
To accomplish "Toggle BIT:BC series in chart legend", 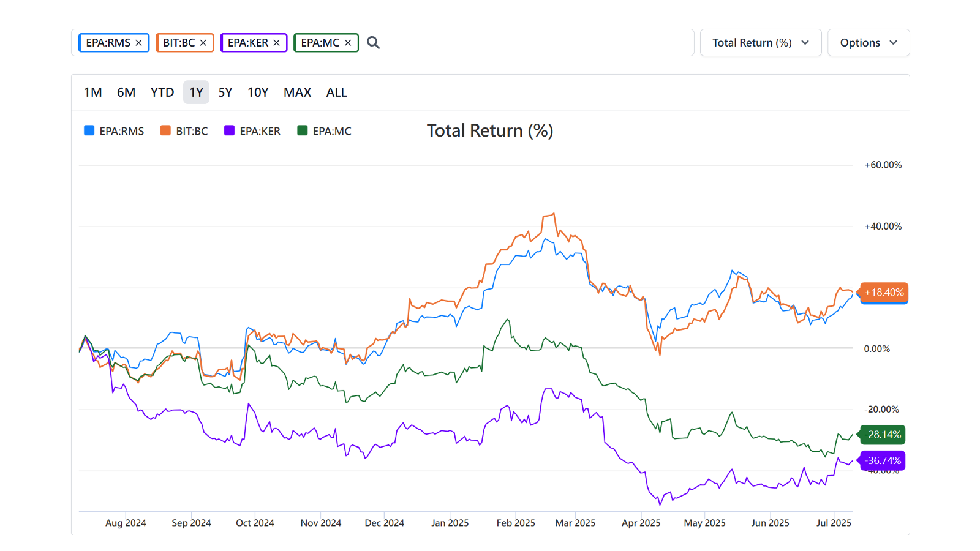I will pos(184,131).
